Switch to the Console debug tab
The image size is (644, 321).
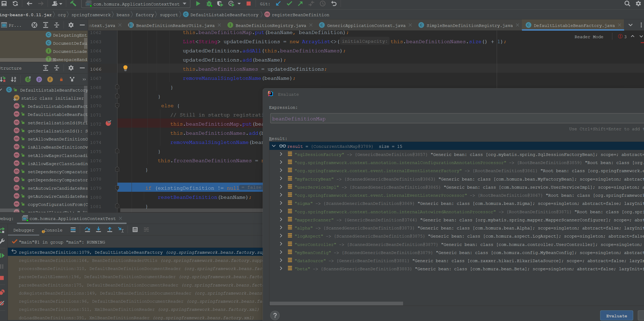tap(53, 230)
